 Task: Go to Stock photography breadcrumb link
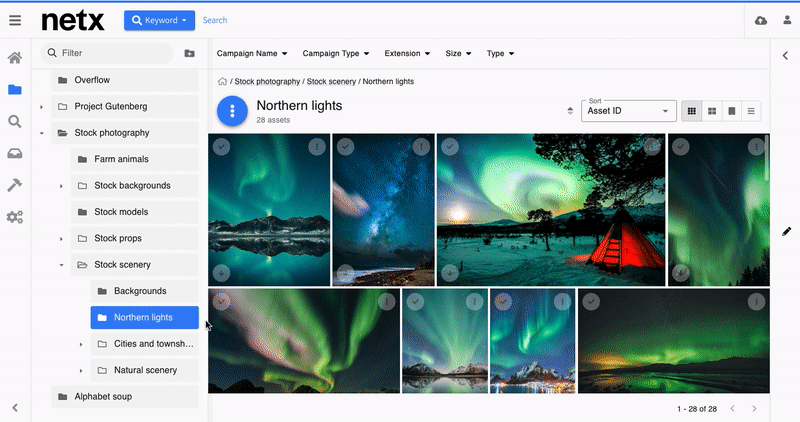[267, 82]
